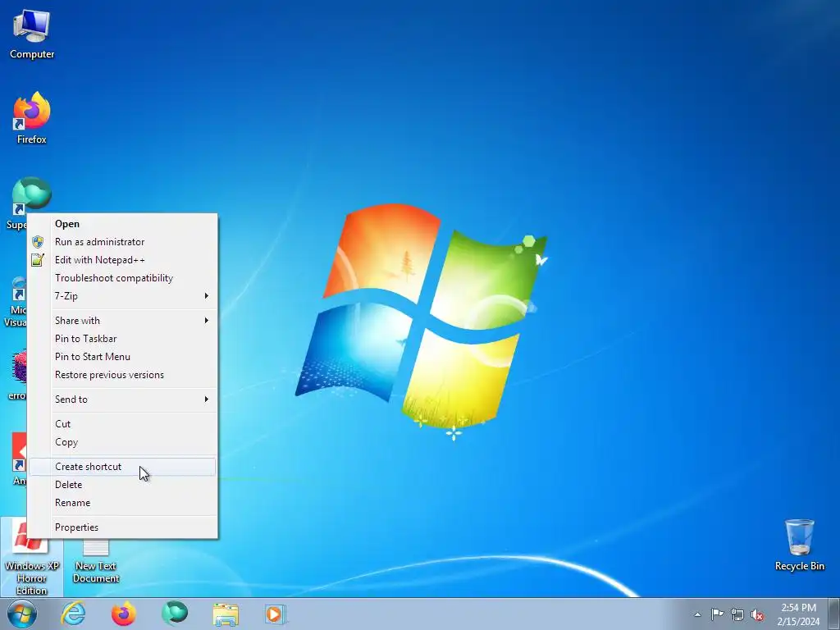
Task: Choose Run as administrator
Action: coord(123,242)
